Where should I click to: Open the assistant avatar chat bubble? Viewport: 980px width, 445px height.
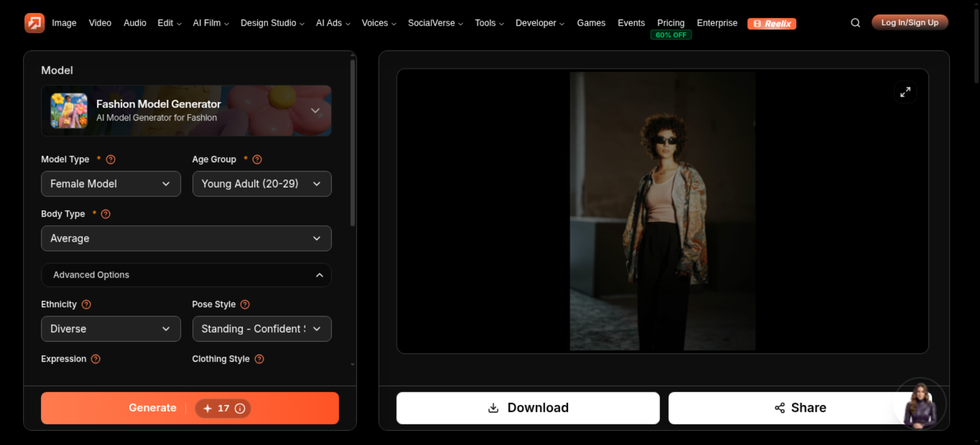920,404
